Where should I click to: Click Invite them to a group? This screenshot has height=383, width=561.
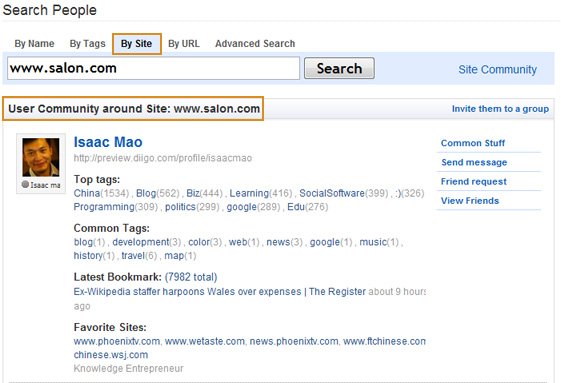(x=500, y=109)
